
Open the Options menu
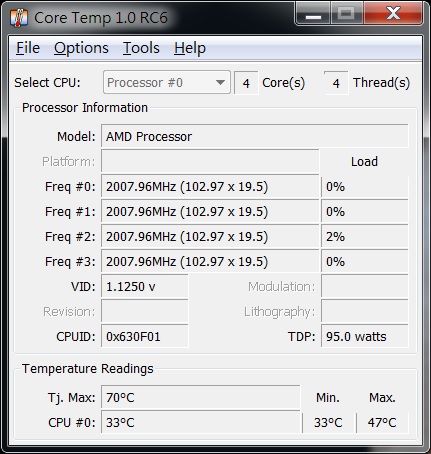pyautogui.click(x=81, y=48)
